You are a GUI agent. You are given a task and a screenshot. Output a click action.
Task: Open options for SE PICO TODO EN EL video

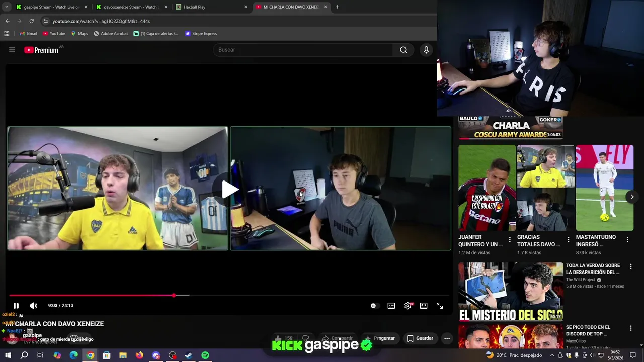631,328
